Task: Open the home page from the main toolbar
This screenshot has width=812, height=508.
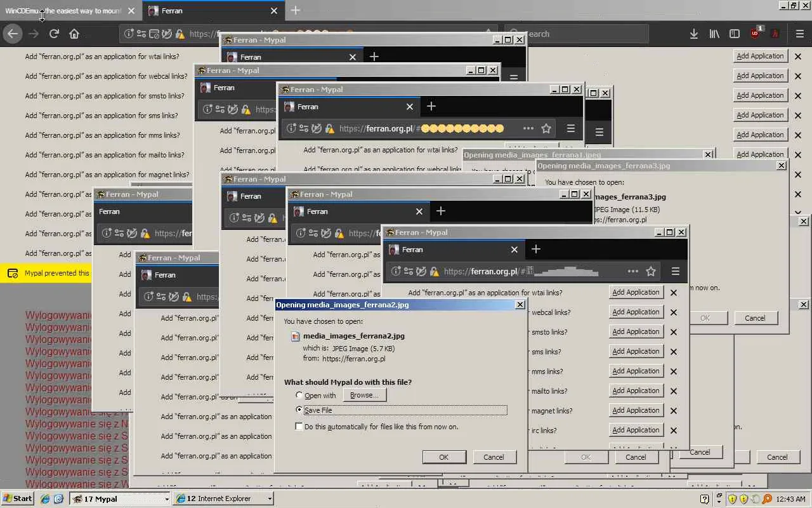Action: pyautogui.click(x=74, y=34)
